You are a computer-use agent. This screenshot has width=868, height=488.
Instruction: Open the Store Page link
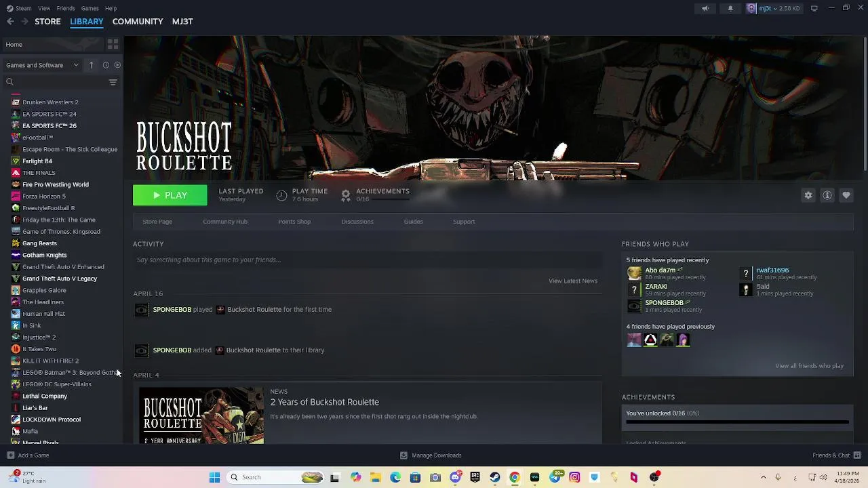point(157,222)
